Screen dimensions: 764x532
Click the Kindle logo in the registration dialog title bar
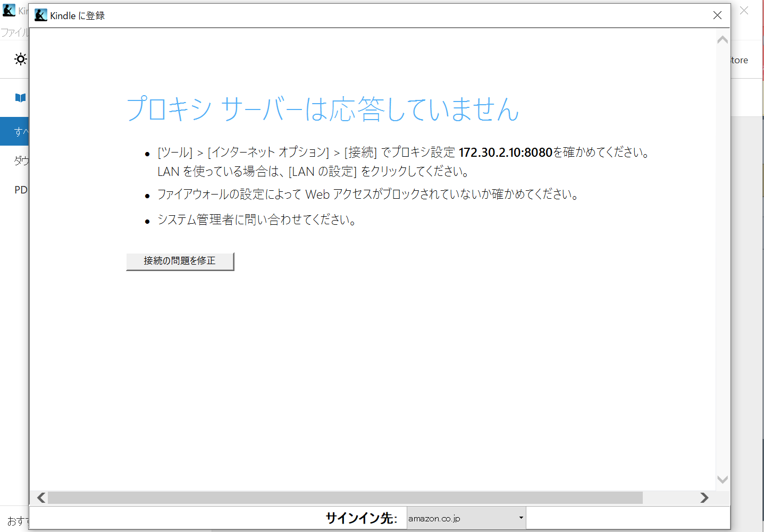pos(40,15)
